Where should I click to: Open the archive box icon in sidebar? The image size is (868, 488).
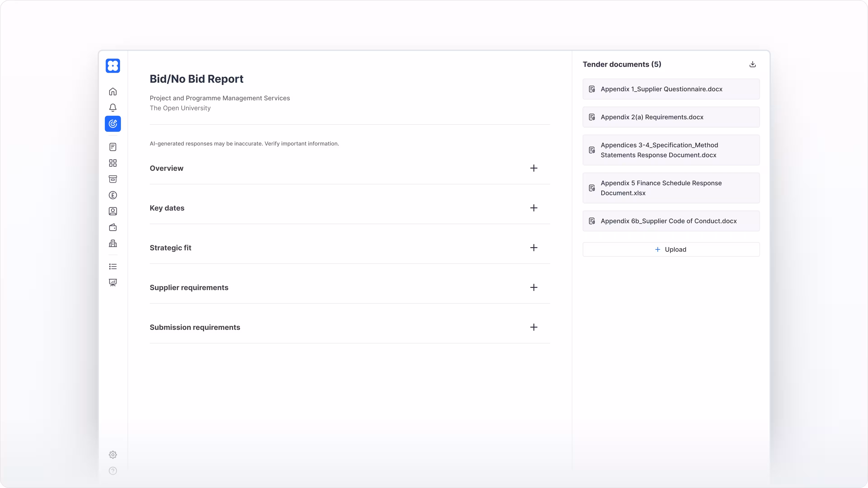click(x=113, y=179)
